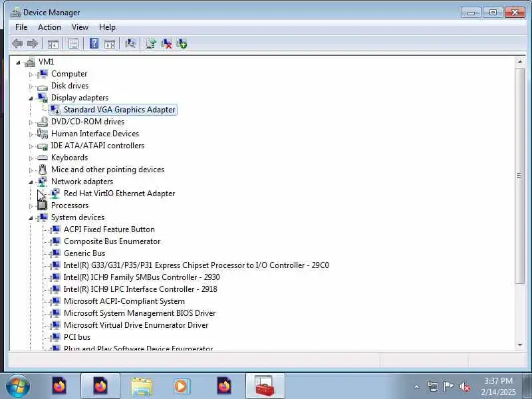Uninstall device via red X toolbar icon
The height and width of the screenshot is (399, 532).
[166, 43]
